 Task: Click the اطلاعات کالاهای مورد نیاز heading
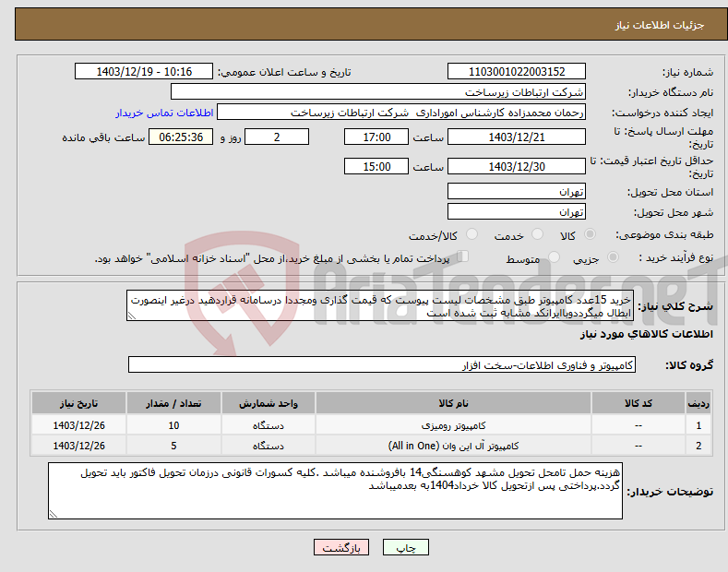tap(646, 334)
